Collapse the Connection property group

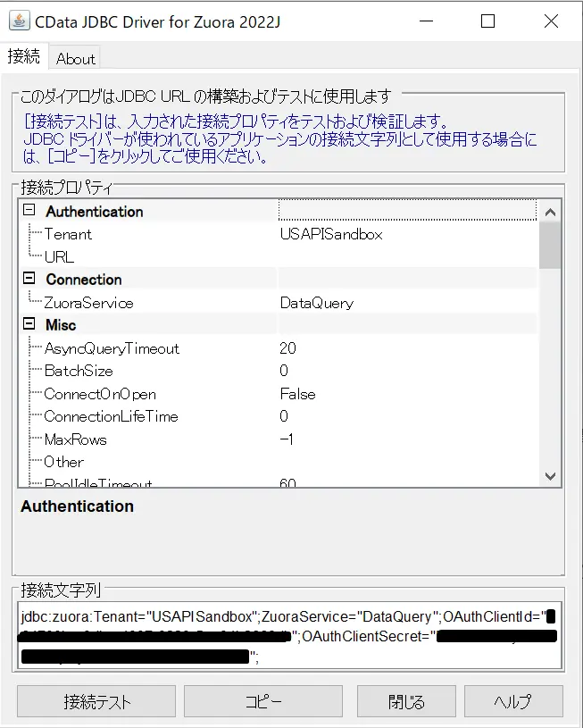pos(29,278)
